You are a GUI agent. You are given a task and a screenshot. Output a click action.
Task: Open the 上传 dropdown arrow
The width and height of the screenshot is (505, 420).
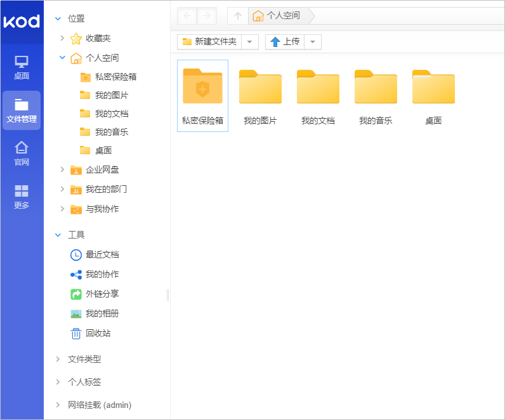pos(312,42)
